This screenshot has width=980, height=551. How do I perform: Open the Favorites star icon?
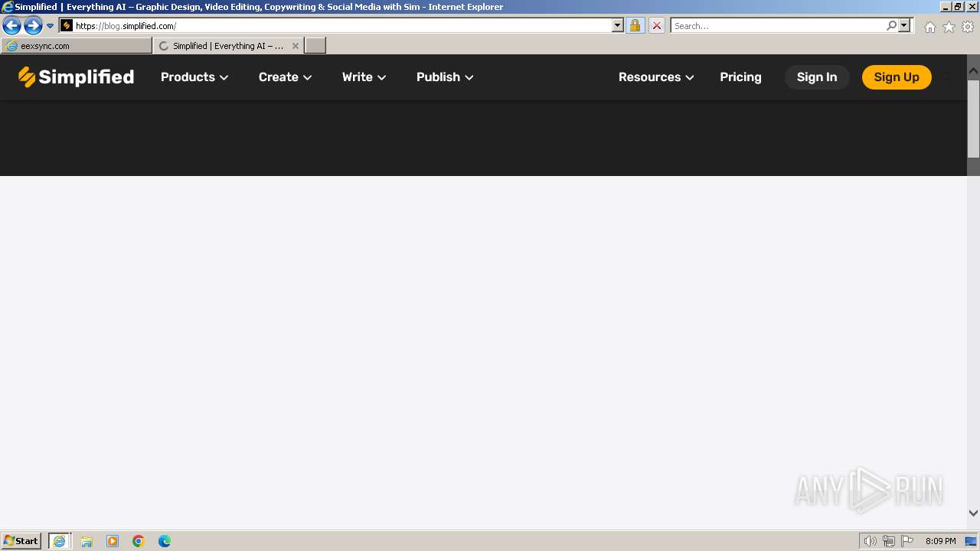tap(949, 27)
